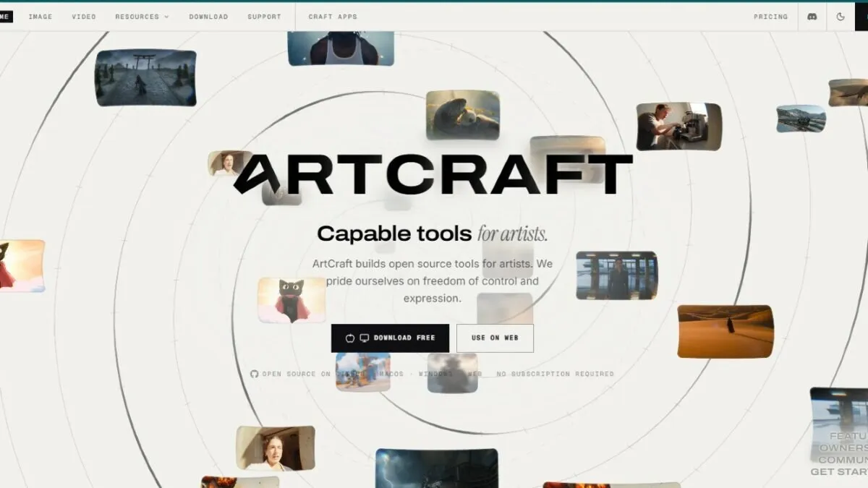Click the Use on Web button
The height and width of the screenshot is (488, 868).
pyautogui.click(x=495, y=338)
